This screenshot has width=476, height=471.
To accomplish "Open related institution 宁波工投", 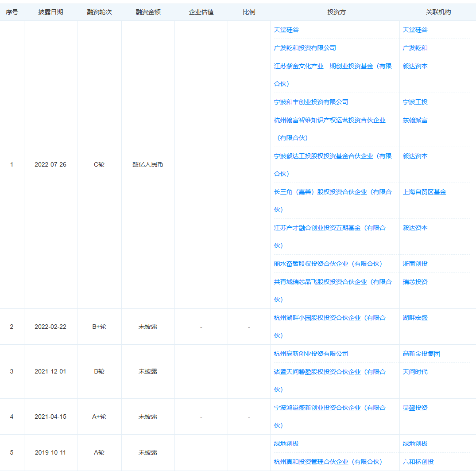I will (415, 102).
